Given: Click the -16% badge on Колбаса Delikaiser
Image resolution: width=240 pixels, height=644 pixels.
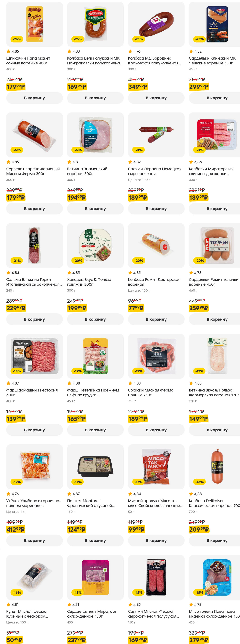Looking at the screenshot, I should [200, 482].
